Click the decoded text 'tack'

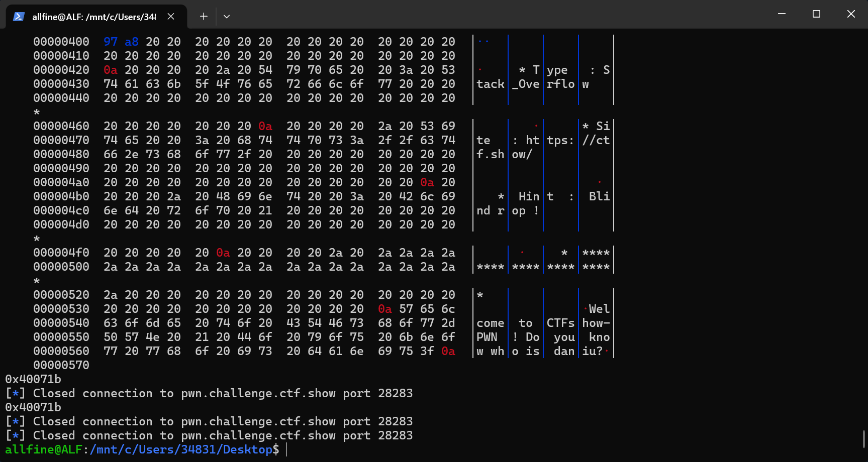coord(491,84)
